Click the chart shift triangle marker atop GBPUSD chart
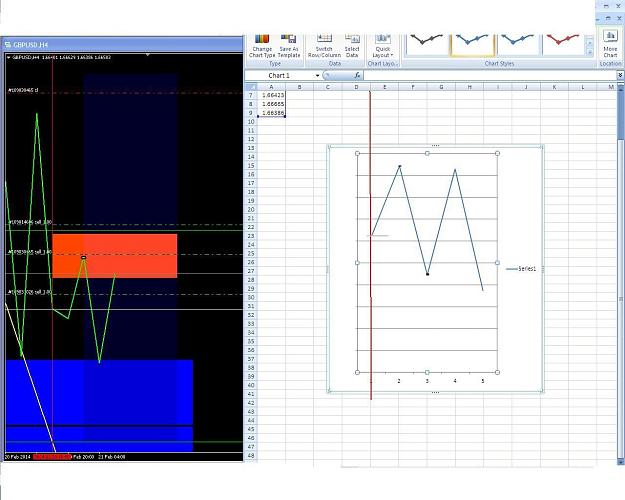Image resolution: width=625 pixels, height=500 pixels. tap(147, 55)
